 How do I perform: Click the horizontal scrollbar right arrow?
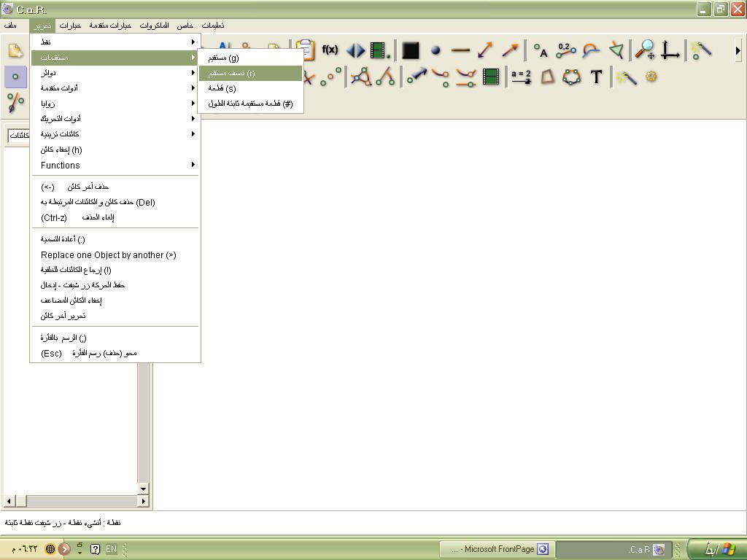143,501
